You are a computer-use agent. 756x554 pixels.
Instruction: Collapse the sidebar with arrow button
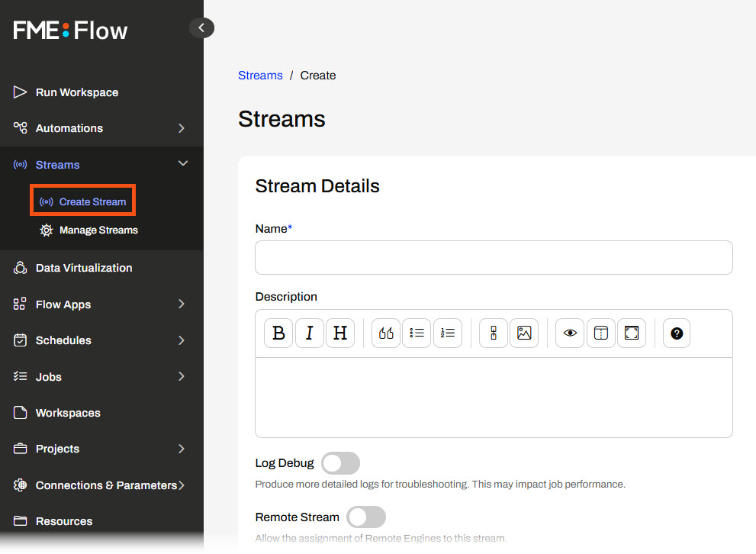click(x=201, y=28)
